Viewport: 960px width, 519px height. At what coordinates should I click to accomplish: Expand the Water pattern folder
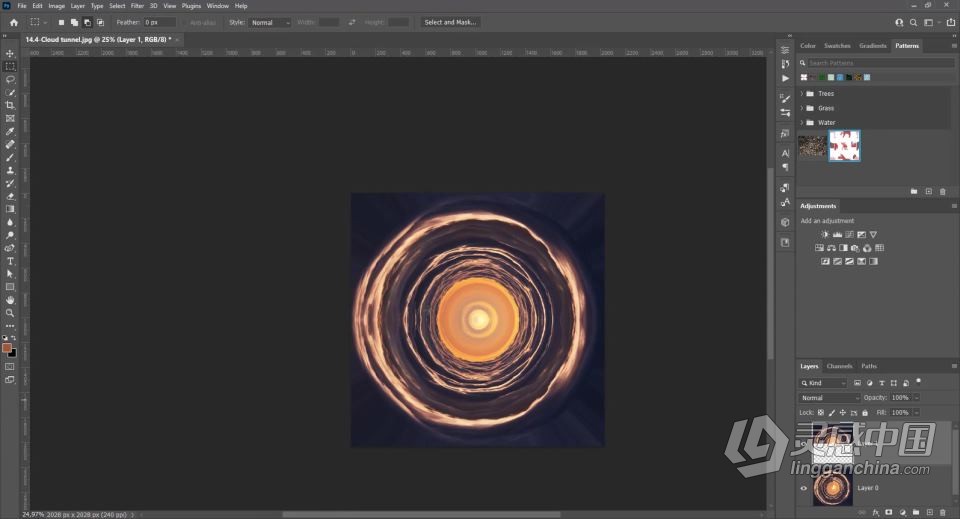[x=801, y=122]
